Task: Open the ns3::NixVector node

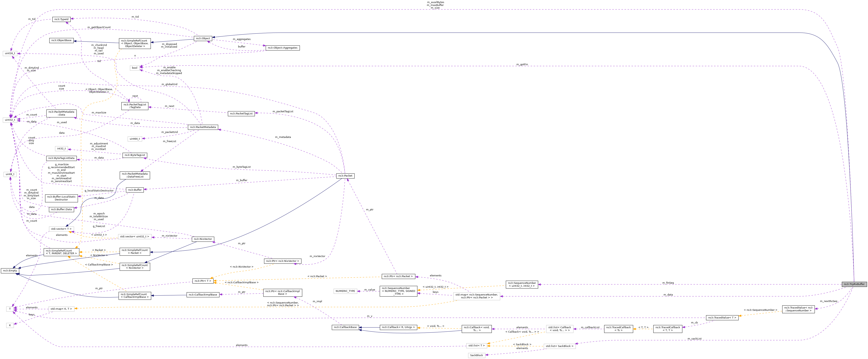Action: click(203, 239)
